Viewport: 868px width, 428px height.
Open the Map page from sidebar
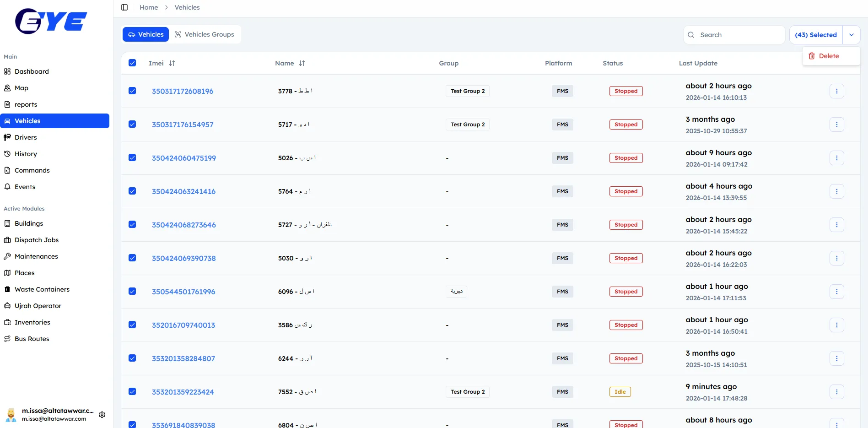coord(21,88)
